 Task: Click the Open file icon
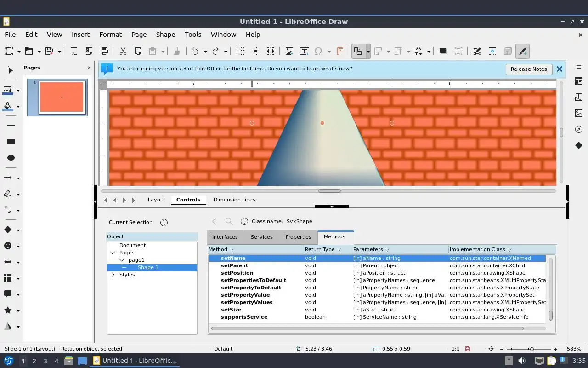pos(28,51)
